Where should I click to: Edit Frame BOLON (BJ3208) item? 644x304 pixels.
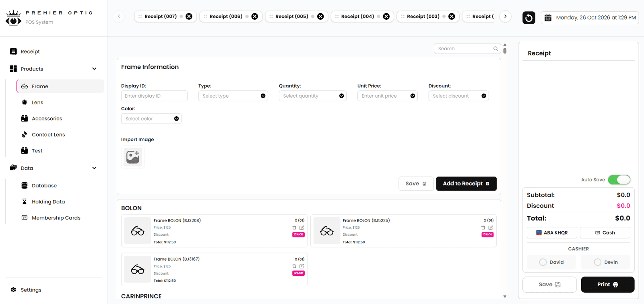pyautogui.click(x=301, y=228)
